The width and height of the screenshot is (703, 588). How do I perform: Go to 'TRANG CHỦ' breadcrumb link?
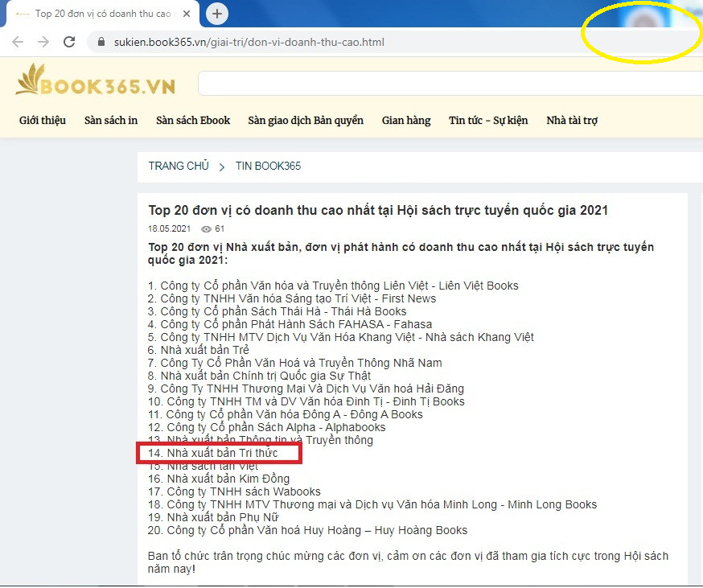[179, 166]
